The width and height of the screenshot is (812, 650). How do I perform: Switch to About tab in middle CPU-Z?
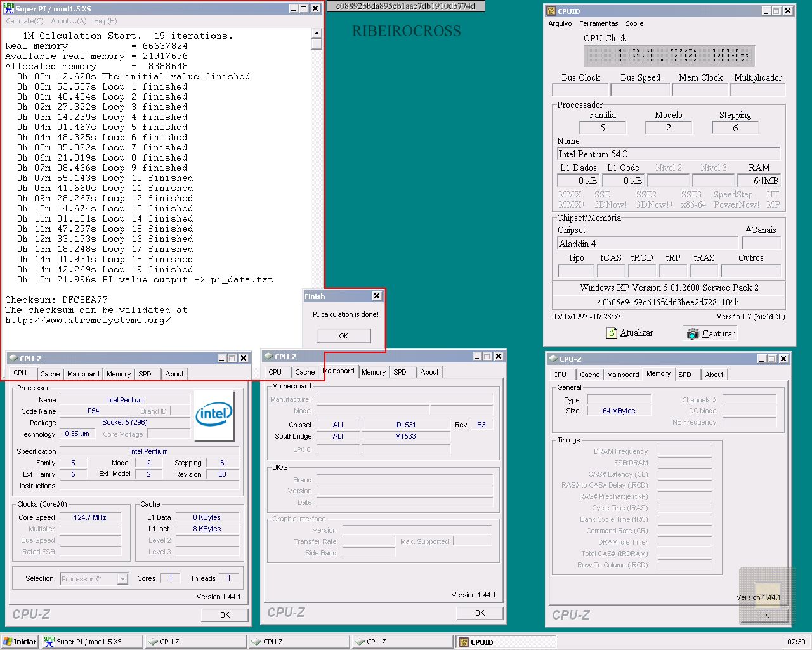tap(429, 372)
